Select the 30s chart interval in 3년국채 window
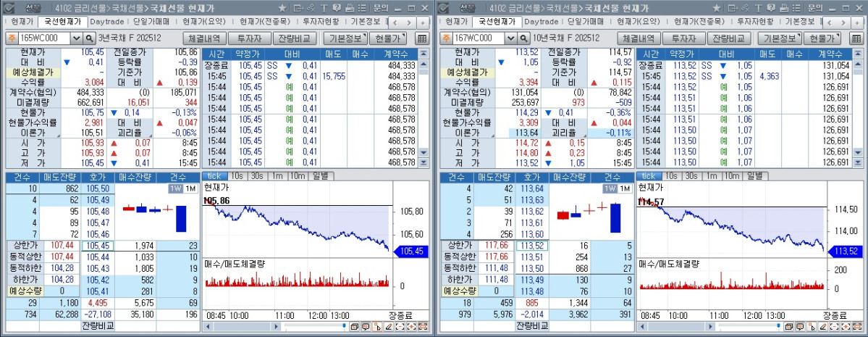 point(257,175)
